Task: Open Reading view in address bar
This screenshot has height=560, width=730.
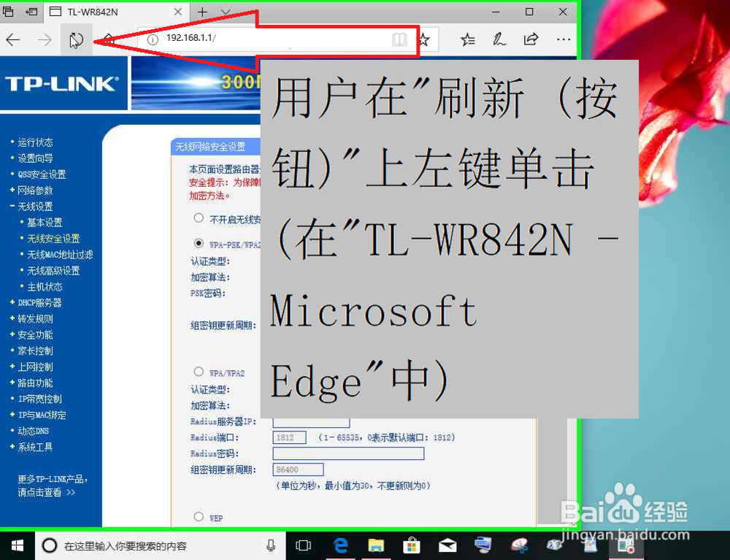Action: [x=399, y=39]
